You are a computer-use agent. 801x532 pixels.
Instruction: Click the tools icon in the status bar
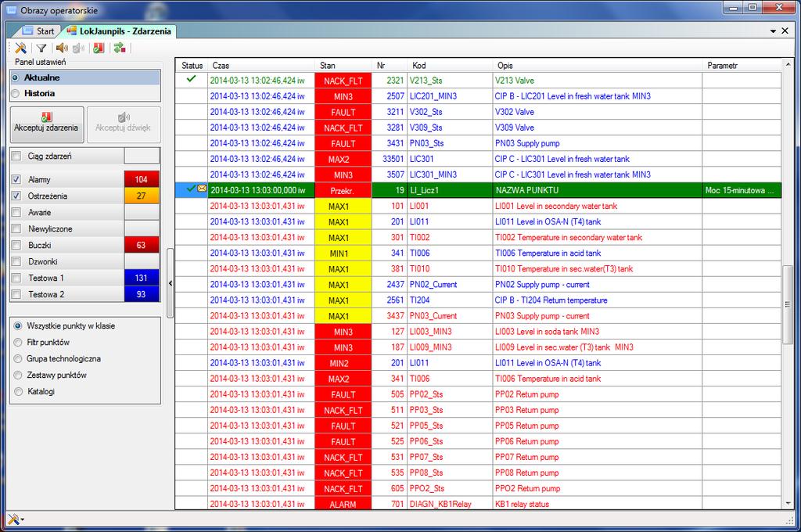pyautogui.click(x=13, y=519)
